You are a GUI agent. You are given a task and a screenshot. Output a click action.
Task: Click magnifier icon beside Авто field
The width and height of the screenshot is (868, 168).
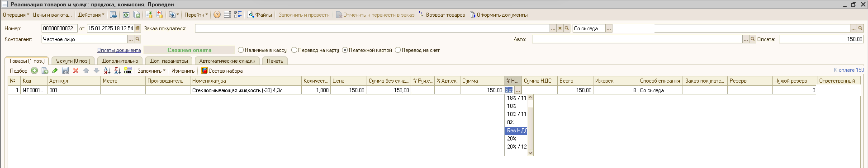(753, 39)
